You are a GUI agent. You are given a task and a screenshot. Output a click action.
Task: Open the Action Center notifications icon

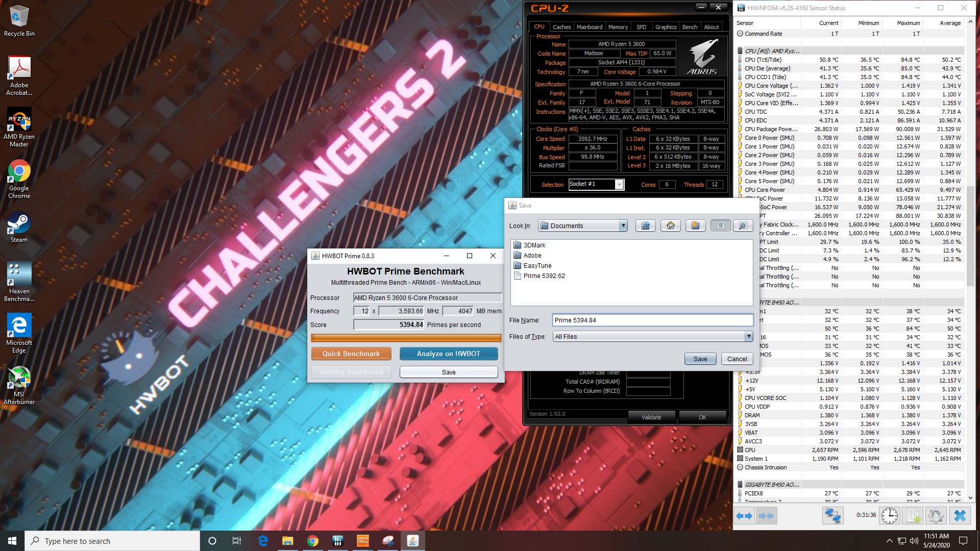(x=963, y=541)
